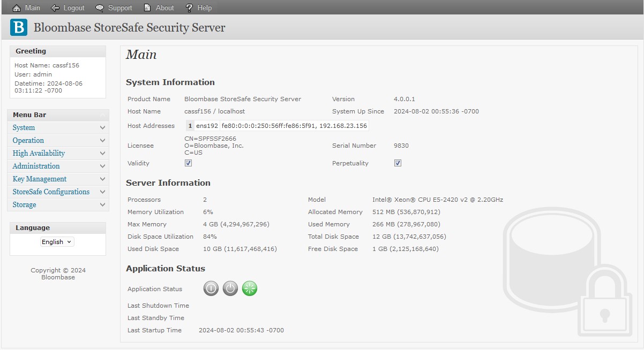The width and height of the screenshot is (644, 350).
Task: Click the System Up Since timestamp
Action: point(436,111)
